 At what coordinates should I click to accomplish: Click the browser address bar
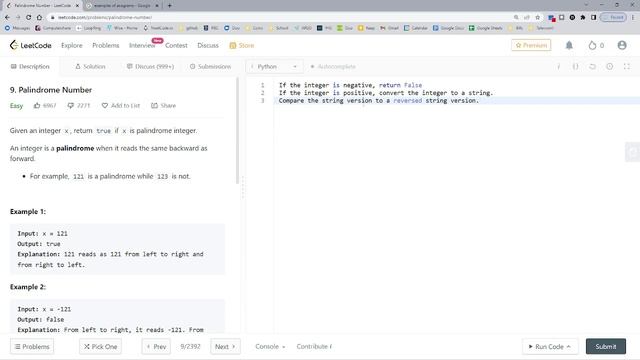click(282, 18)
